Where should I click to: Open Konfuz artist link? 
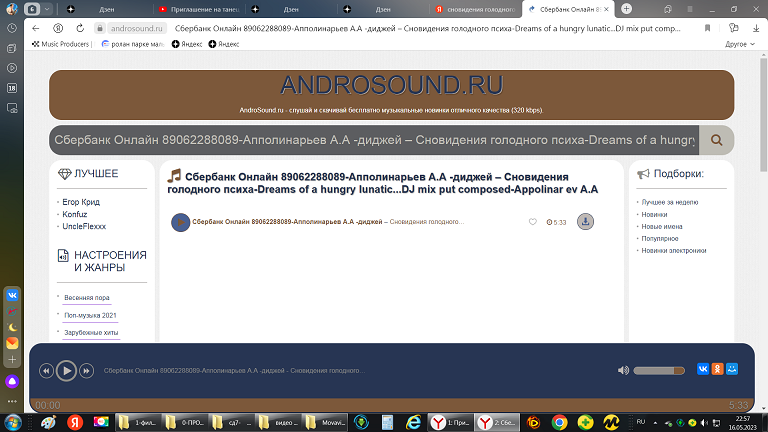point(74,214)
